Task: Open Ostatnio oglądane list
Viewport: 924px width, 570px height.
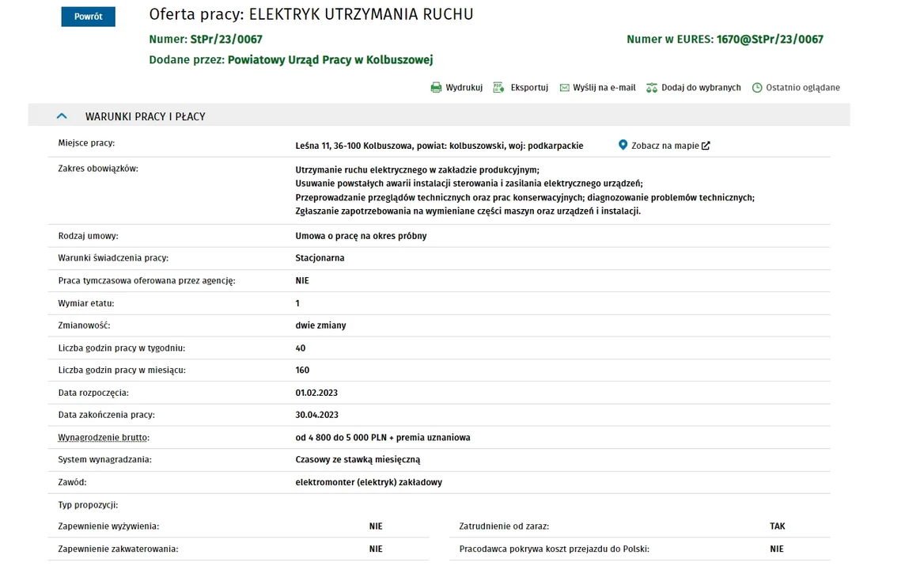Action: 803,88
